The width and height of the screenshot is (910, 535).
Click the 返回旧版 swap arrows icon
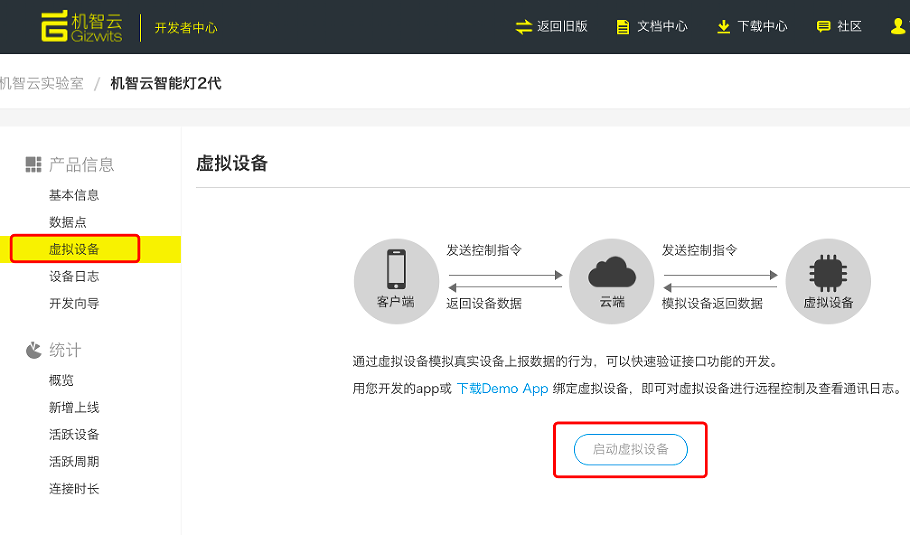(x=524, y=27)
